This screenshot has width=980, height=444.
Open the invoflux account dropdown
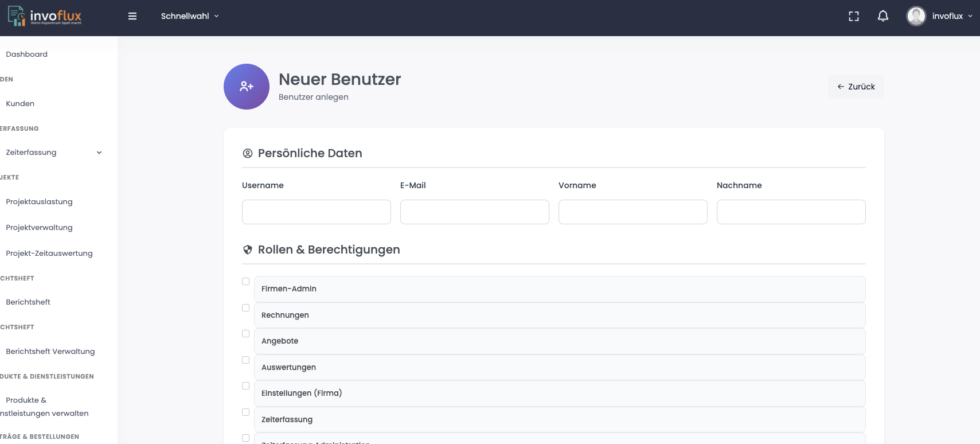pyautogui.click(x=952, y=16)
